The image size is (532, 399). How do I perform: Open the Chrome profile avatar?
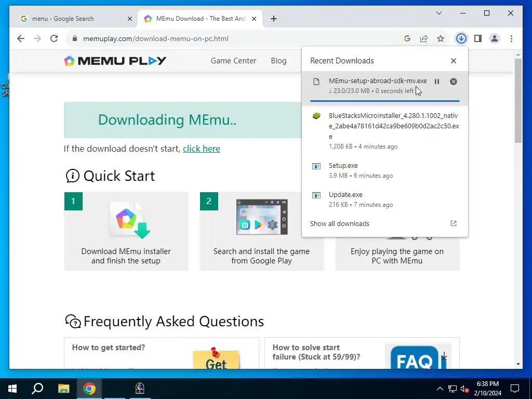495,38
